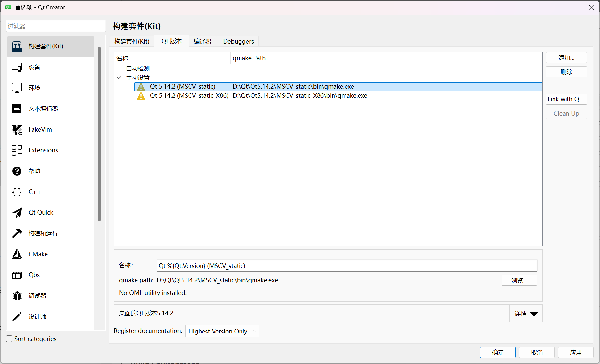This screenshot has width=600, height=364.
Task: Click the warning icon beside MSCV_static_X86 version
Action: [x=141, y=96]
